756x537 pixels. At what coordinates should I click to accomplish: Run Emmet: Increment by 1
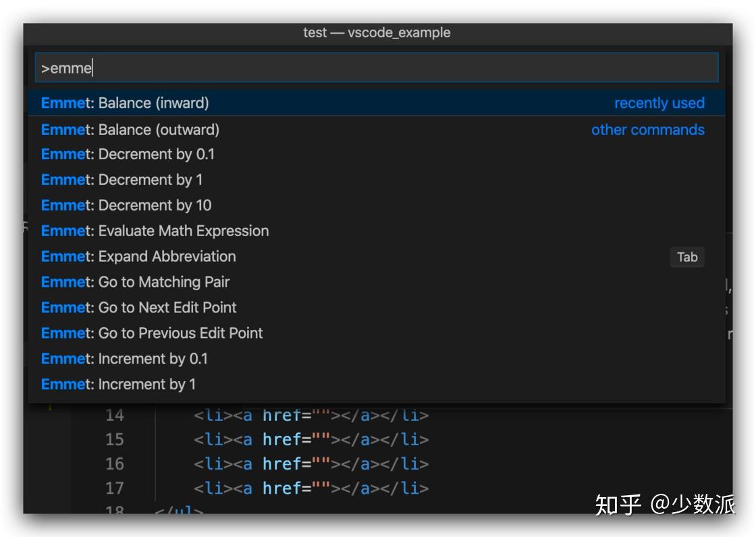point(118,385)
